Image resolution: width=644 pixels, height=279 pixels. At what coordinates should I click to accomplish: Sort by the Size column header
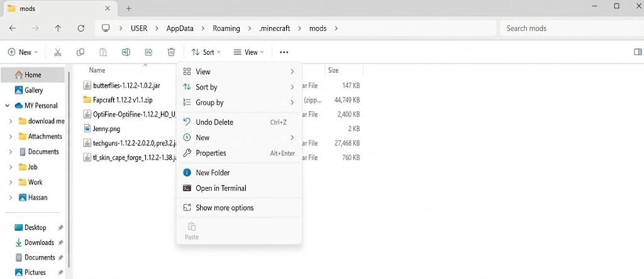333,71
